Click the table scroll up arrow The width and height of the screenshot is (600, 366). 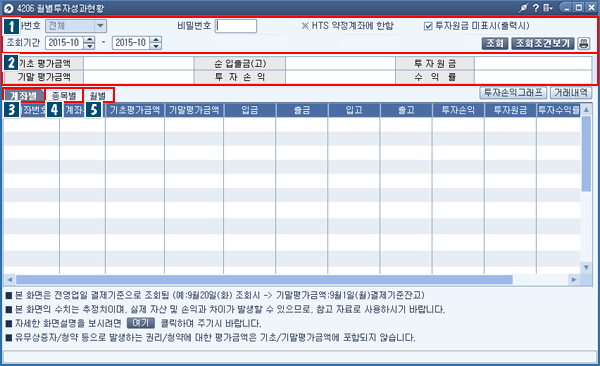click(586, 110)
